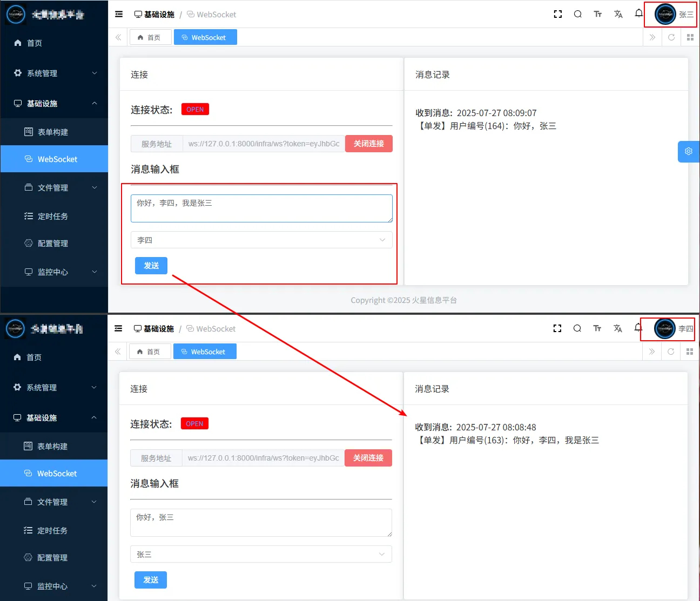Focus message box containing 你好，张三
This screenshot has width=700, height=601.
(x=261, y=523)
